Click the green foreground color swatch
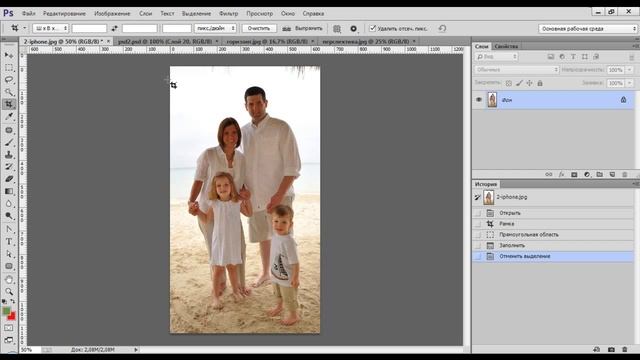The image size is (640, 360). click(6, 311)
